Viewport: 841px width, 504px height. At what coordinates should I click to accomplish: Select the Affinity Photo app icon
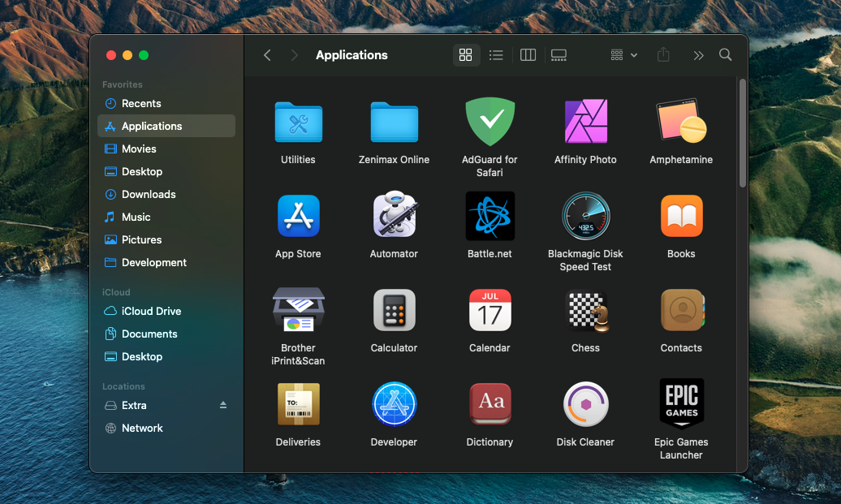pyautogui.click(x=586, y=122)
